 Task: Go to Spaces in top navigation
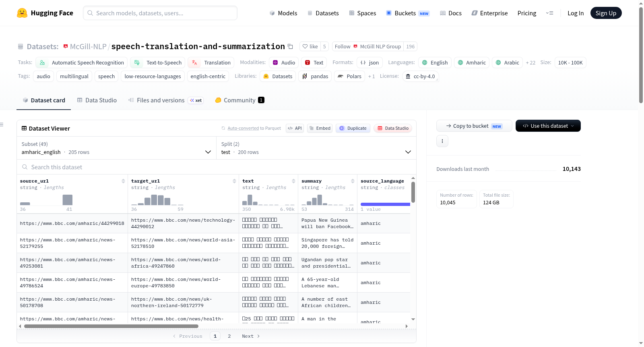click(x=362, y=13)
